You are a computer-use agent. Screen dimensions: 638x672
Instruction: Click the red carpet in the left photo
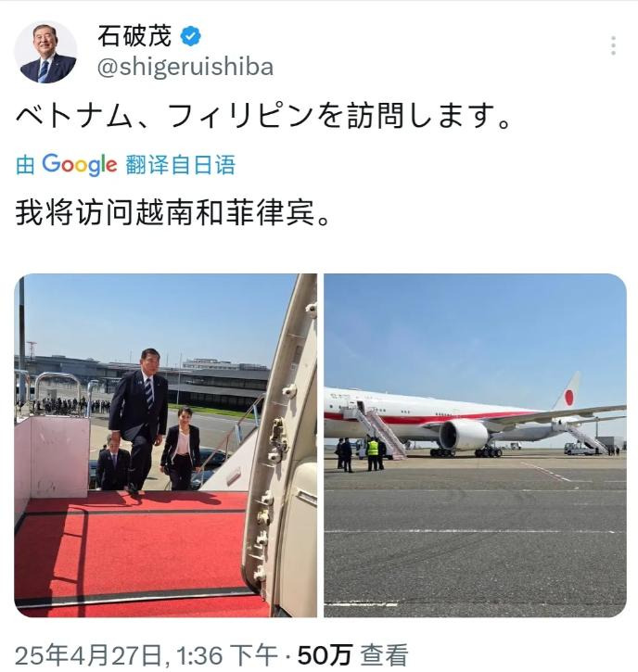[x=129, y=552]
